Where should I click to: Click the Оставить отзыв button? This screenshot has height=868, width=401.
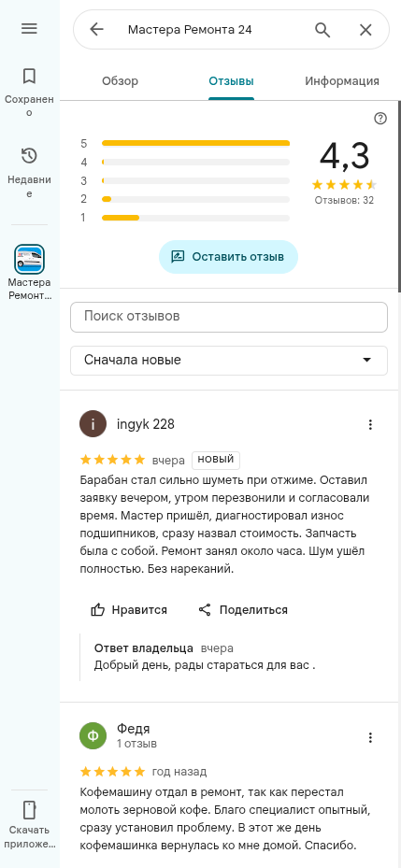pyautogui.click(x=228, y=257)
